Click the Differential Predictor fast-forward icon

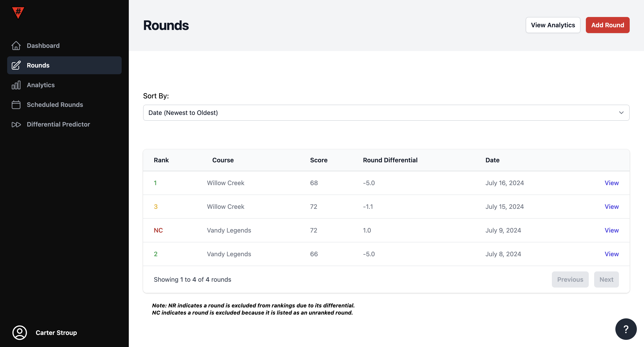tap(16, 124)
